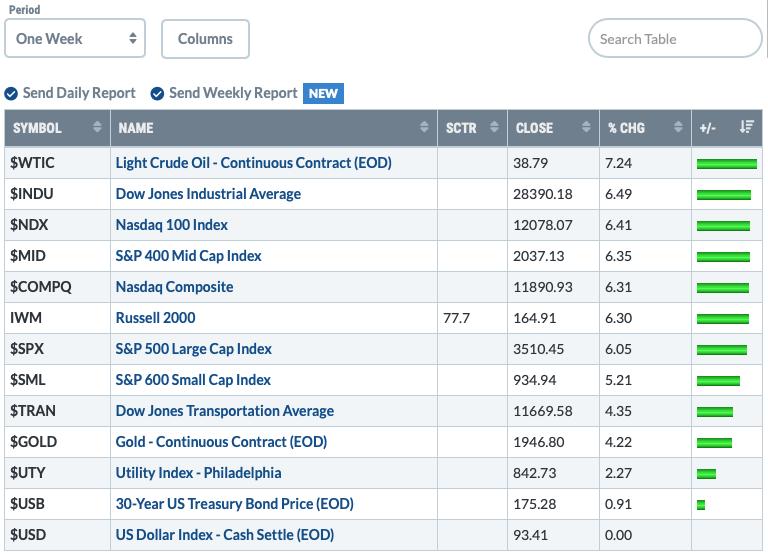Open Nasdaq Composite link
Viewport: 768px width, 555px height.
(x=174, y=287)
